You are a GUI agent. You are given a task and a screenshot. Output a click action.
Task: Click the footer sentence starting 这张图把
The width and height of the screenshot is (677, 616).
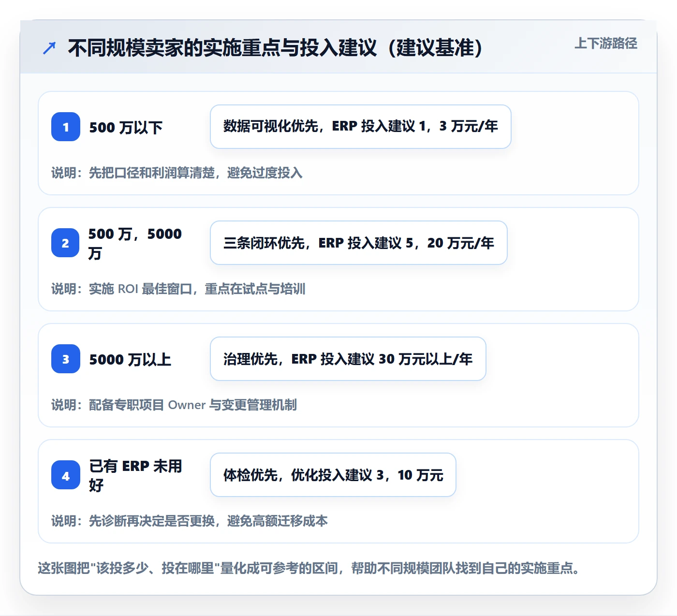pyautogui.click(x=309, y=568)
